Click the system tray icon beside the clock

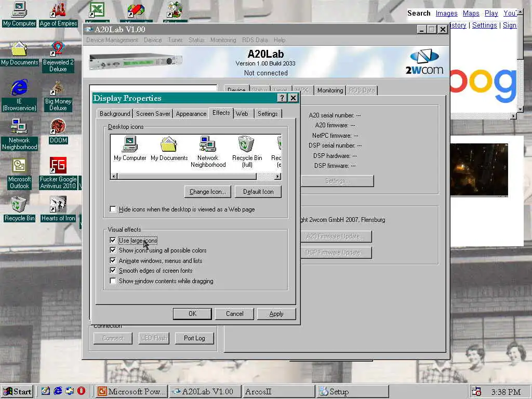point(476,391)
